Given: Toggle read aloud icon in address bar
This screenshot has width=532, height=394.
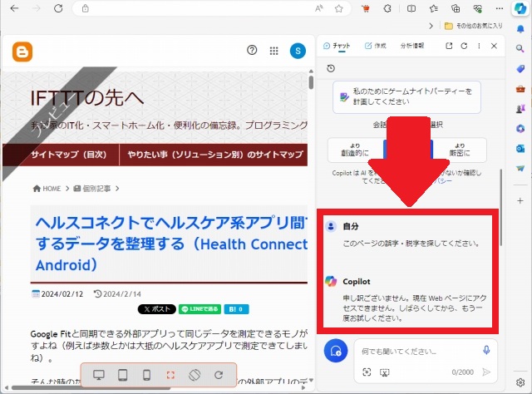Looking at the screenshot, I should tap(319, 8).
